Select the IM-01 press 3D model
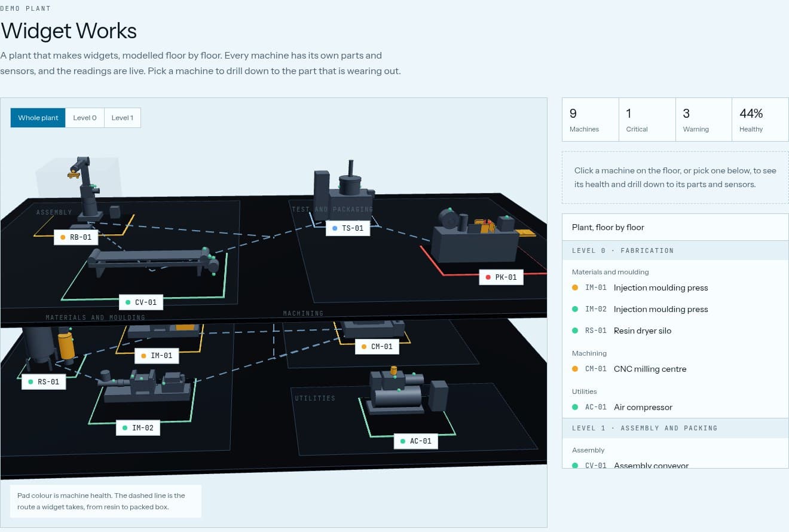Screen dimensions: 789x532 pos(164,331)
